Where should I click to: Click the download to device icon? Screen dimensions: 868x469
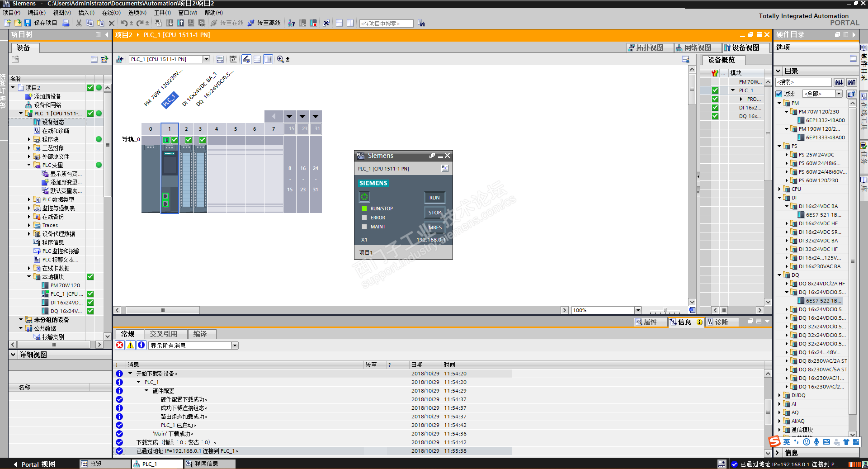pyautogui.click(x=170, y=23)
